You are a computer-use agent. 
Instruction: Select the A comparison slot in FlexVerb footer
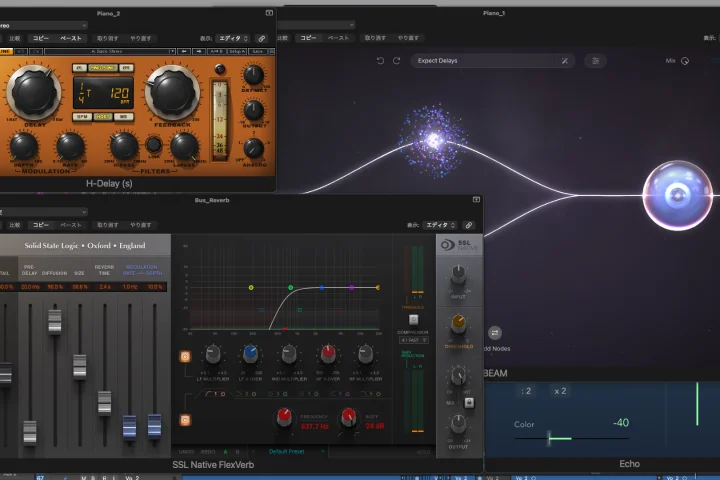coord(225,452)
